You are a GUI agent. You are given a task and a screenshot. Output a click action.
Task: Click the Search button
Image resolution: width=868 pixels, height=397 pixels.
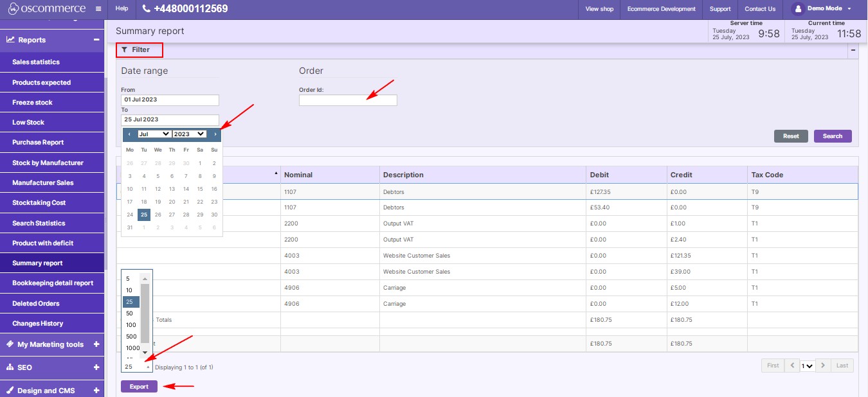coord(833,136)
